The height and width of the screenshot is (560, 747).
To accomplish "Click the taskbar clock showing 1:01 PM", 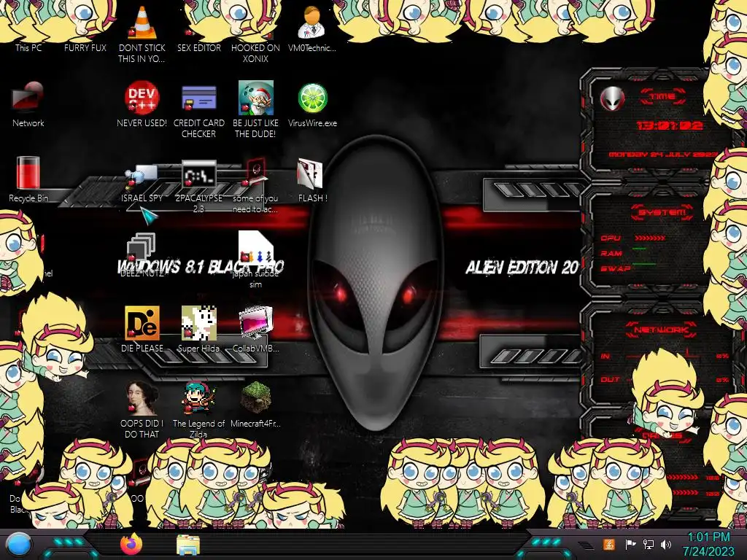I will (708, 544).
